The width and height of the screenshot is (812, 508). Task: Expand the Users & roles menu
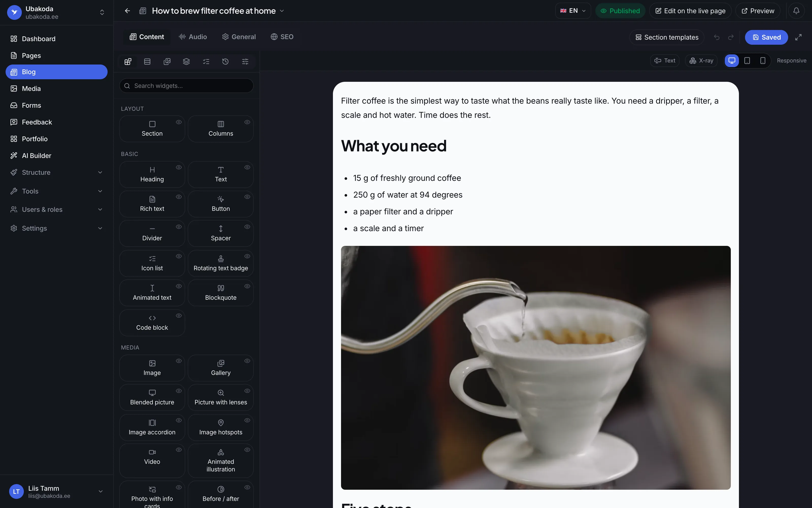click(x=56, y=209)
